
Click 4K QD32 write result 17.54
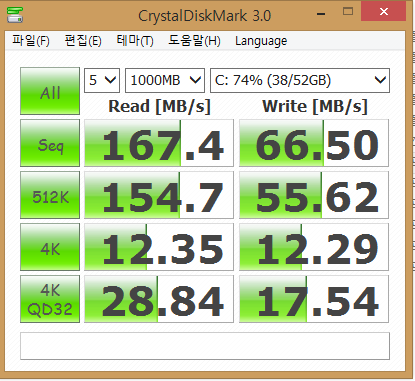tap(314, 299)
